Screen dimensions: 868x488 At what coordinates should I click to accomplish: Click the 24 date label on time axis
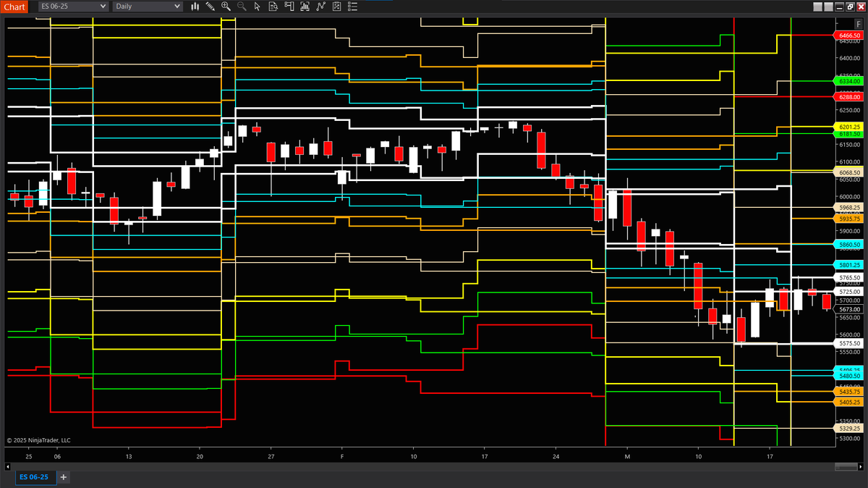point(556,457)
